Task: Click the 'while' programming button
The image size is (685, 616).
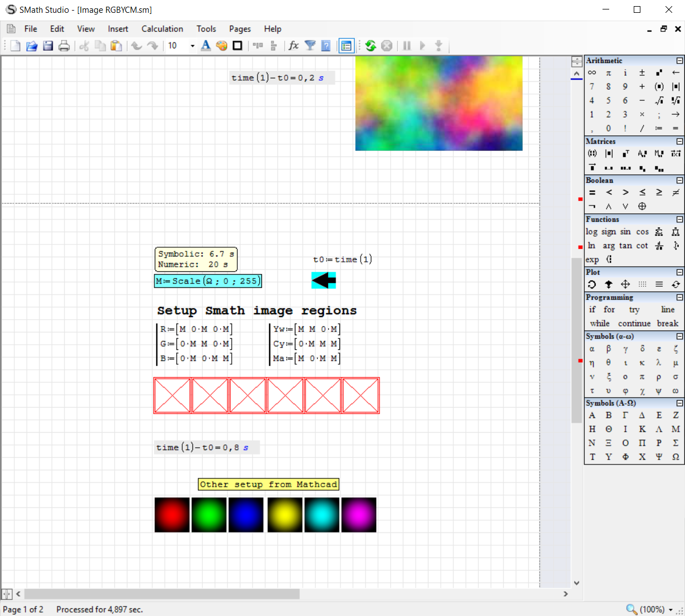Action: (x=600, y=324)
